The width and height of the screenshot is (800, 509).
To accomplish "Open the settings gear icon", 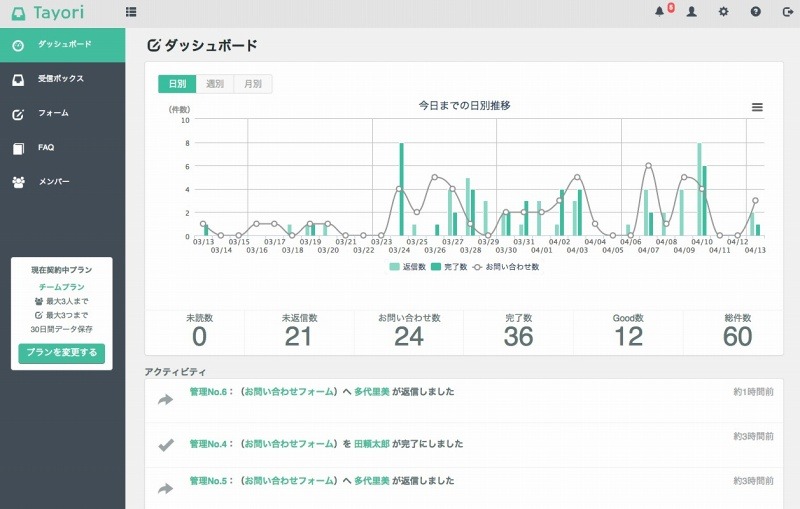I will tap(723, 11).
